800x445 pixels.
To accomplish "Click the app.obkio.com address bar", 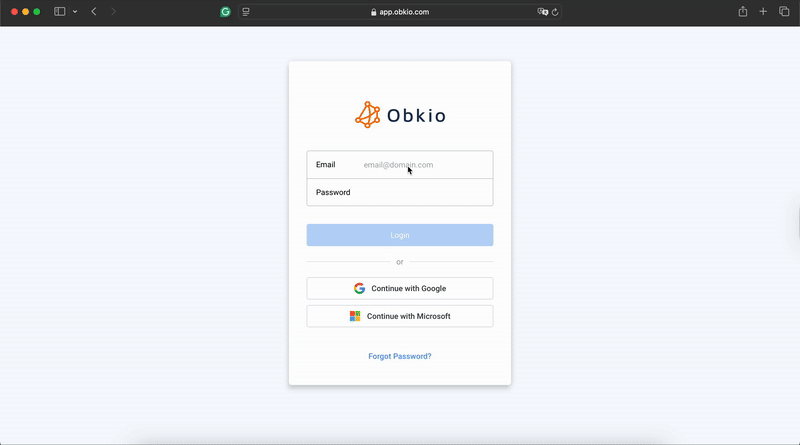I will 400,12.
